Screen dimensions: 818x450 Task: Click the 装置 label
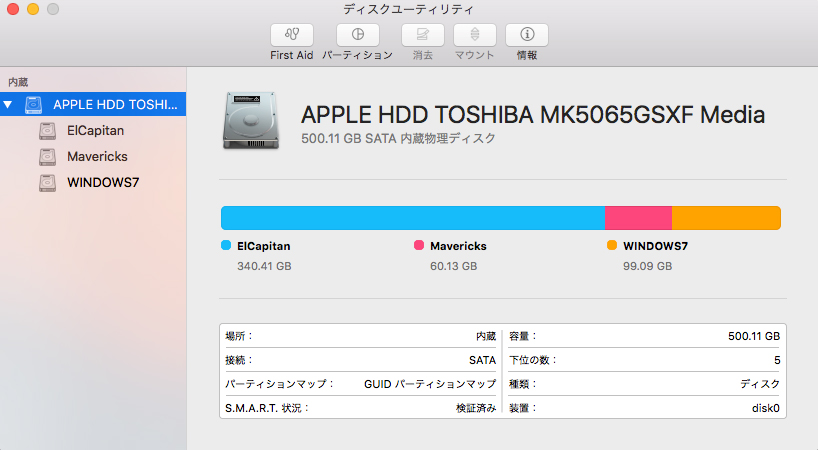(x=523, y=408)
